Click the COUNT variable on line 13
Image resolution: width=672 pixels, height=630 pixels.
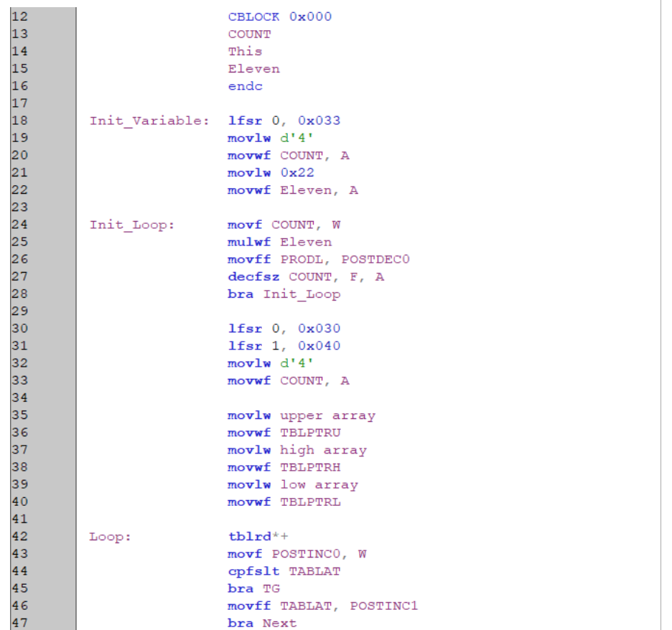[249, 34]
